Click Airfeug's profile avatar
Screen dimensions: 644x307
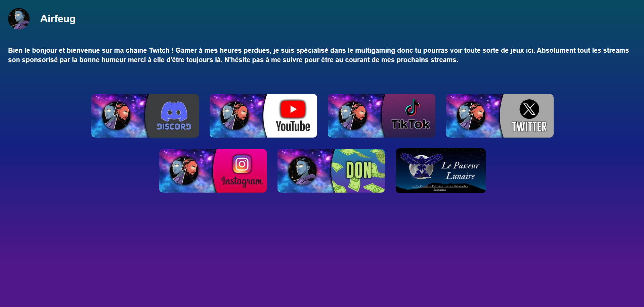point(19,19)
